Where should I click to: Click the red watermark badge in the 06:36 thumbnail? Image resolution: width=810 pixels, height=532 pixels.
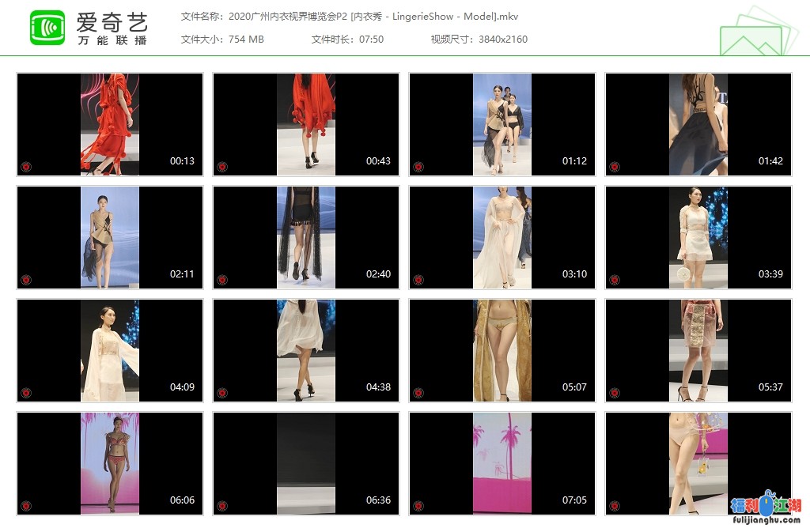tap(222, 506)
